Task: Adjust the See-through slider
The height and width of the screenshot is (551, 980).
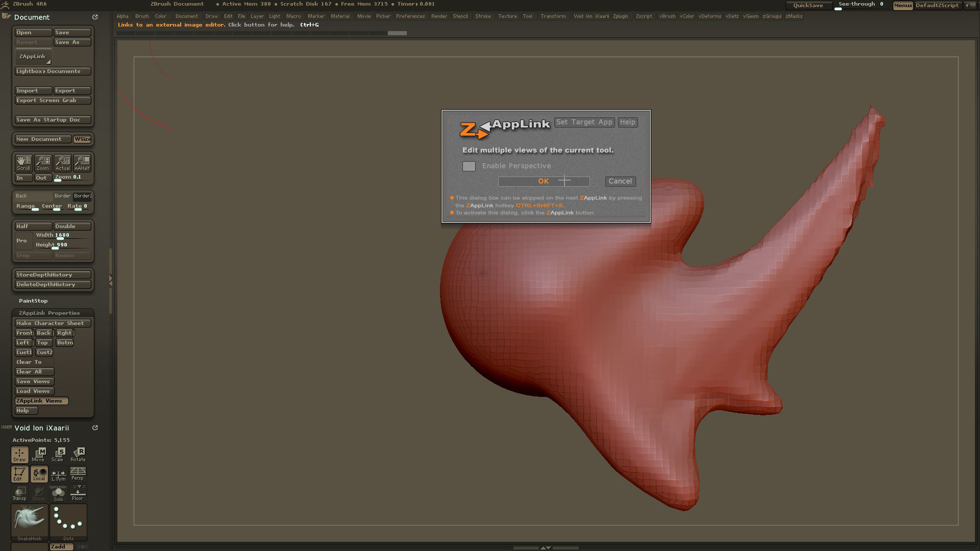Action: click(862, 5)
